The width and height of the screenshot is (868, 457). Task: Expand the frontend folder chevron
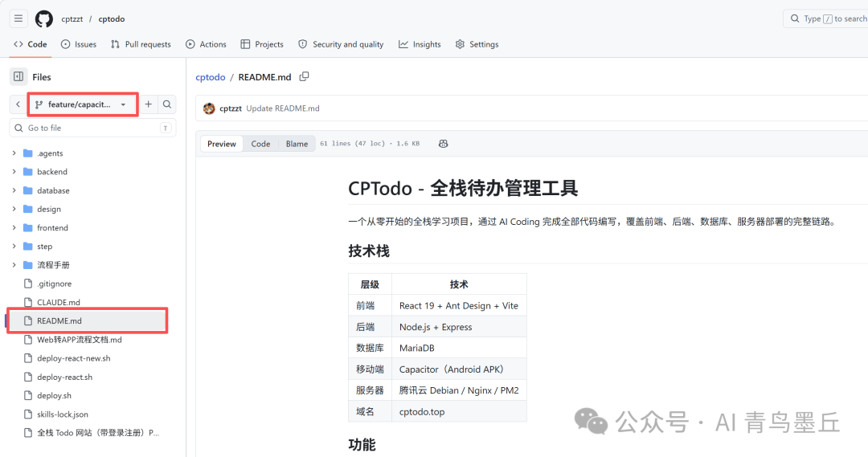point(14,228)
